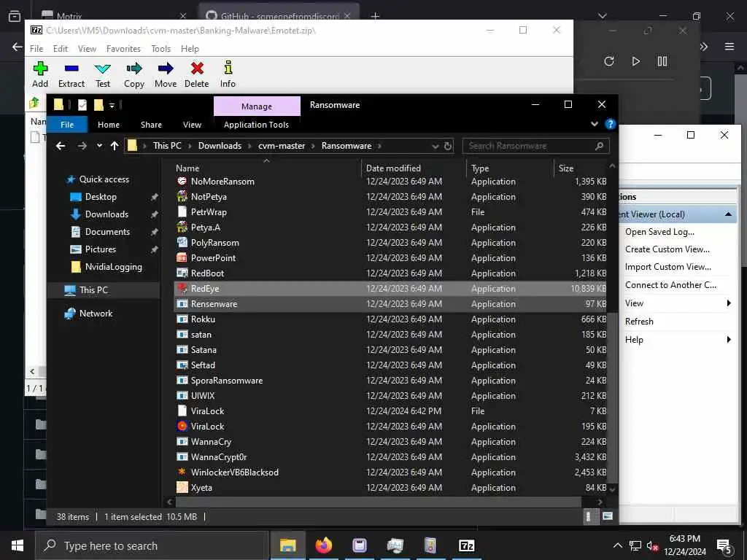
Task: Expand the View submenu arrow in Actions
Action: (x=729, y=303)
